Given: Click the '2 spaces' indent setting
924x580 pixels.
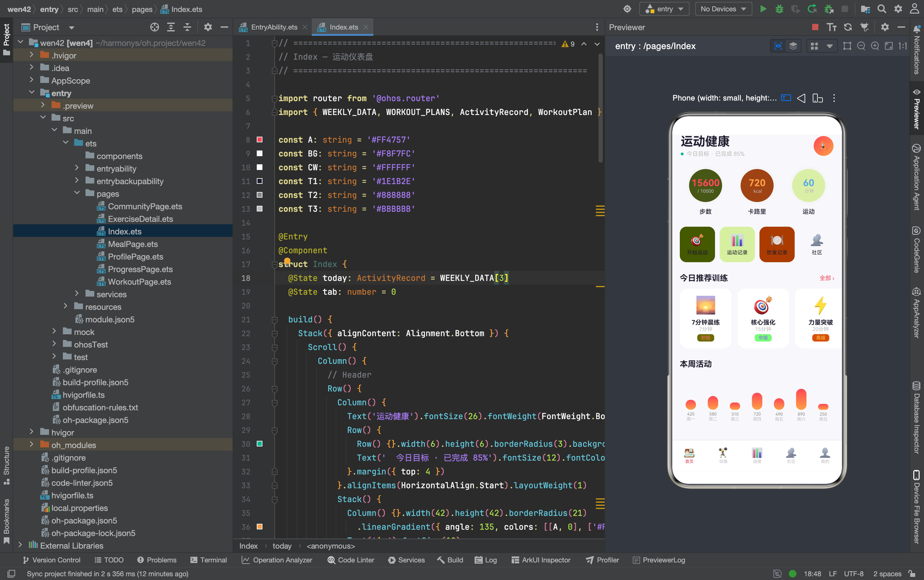Looking at the screenshot, I should [x=887, y=573].
